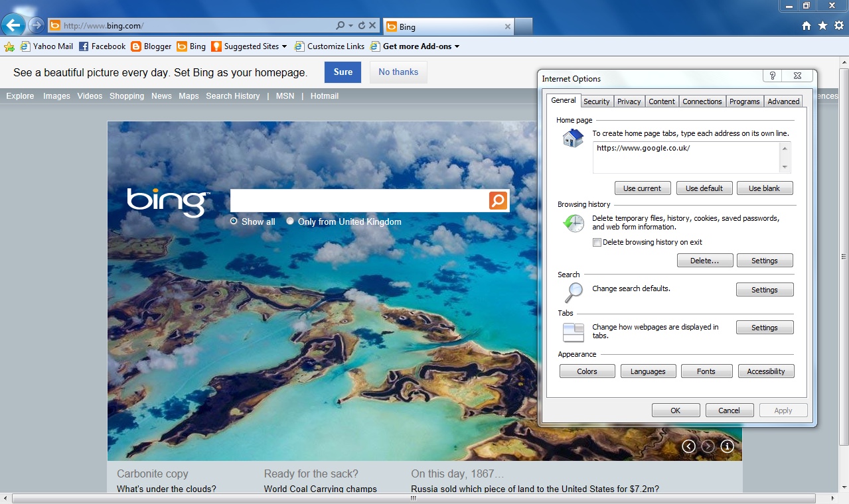
Task: Open Shopping in Bing navigation
Action: tap(127, 96)
